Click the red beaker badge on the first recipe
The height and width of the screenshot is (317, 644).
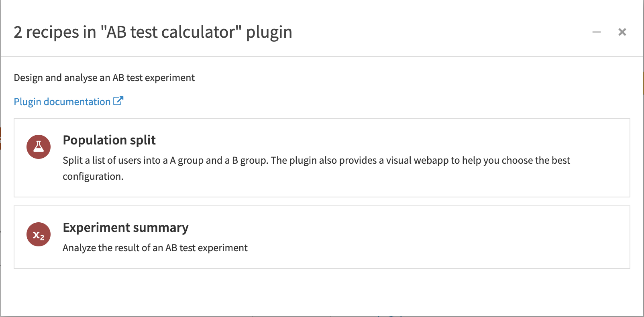[x=38, y=147]
